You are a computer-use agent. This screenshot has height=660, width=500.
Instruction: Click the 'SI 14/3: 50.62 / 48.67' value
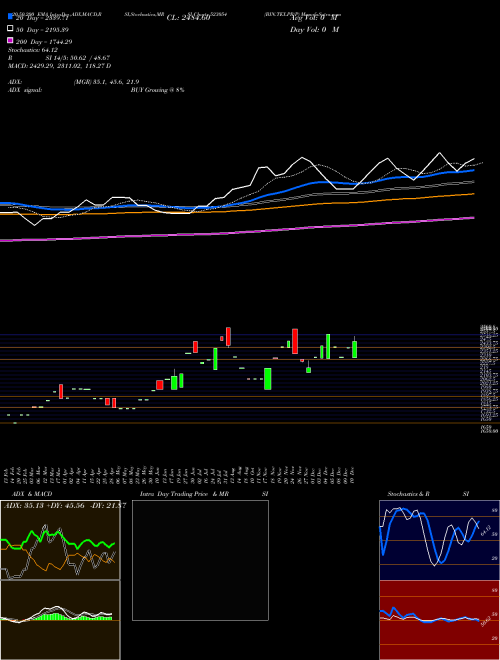coord(78,58)
